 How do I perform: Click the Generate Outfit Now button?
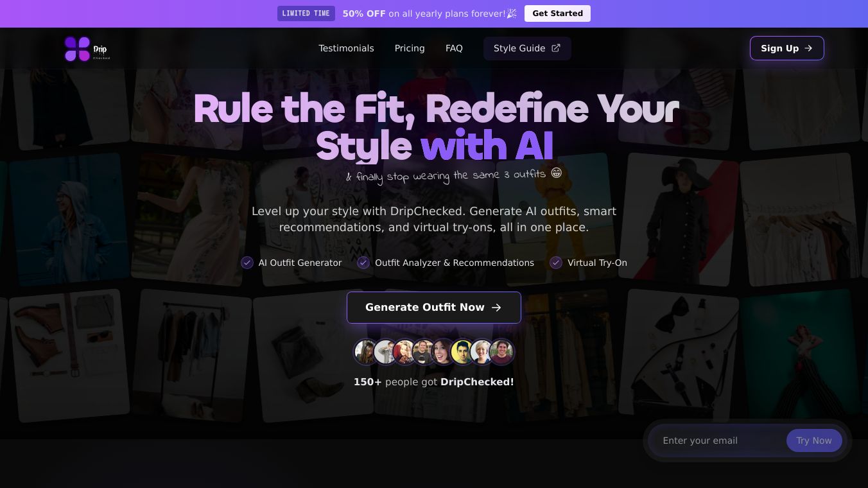pos(434,308)
